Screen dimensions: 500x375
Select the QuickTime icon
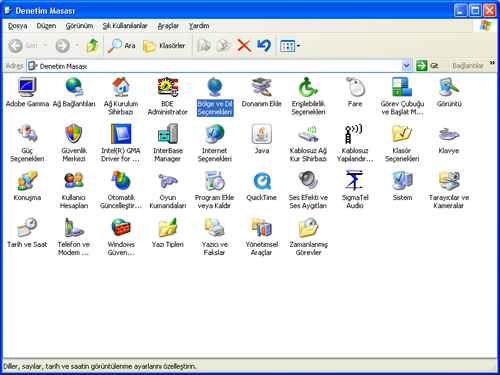click(262, 186)
